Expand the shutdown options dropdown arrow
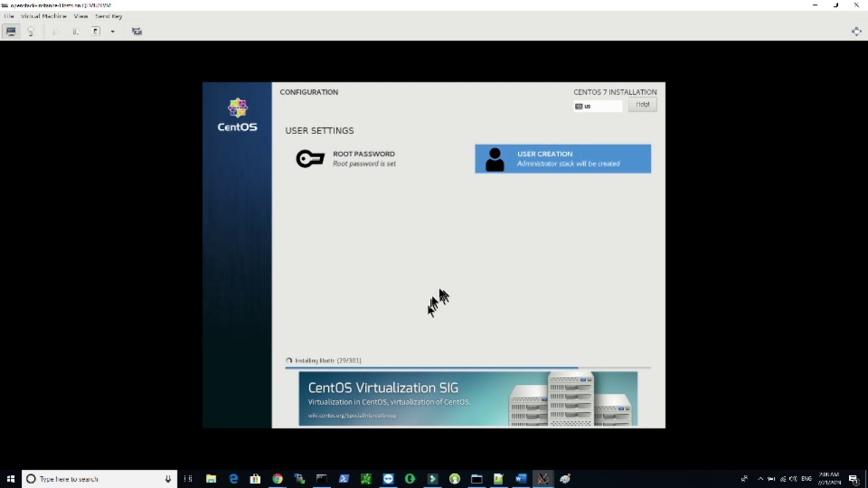 [113, 31]
